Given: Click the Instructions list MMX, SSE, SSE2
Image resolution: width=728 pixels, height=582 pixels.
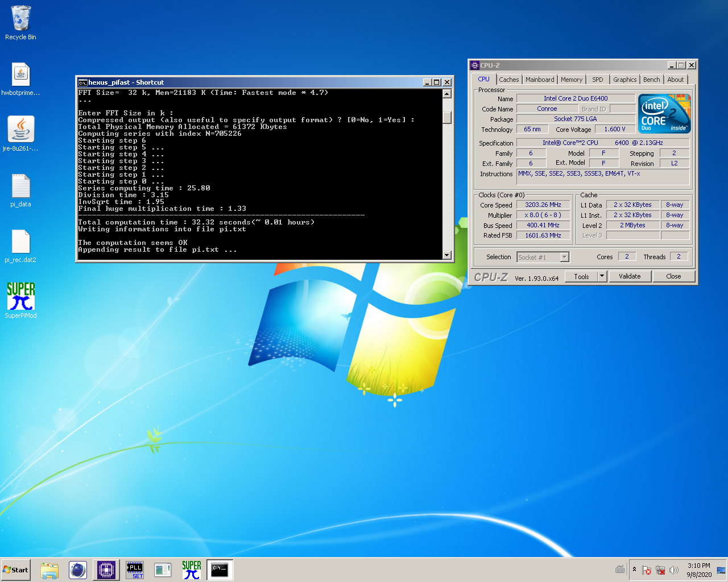Looking at the screenshot, I should coord(603,177).
